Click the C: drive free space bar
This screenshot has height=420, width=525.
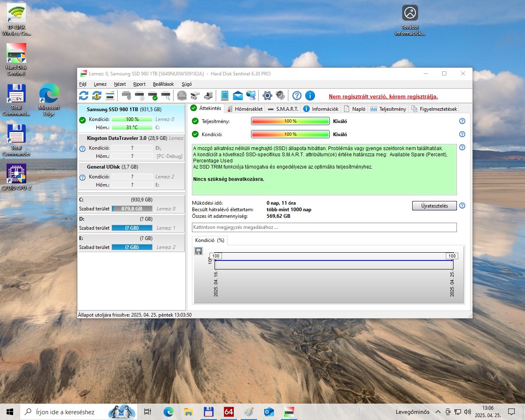pos(132,209)
